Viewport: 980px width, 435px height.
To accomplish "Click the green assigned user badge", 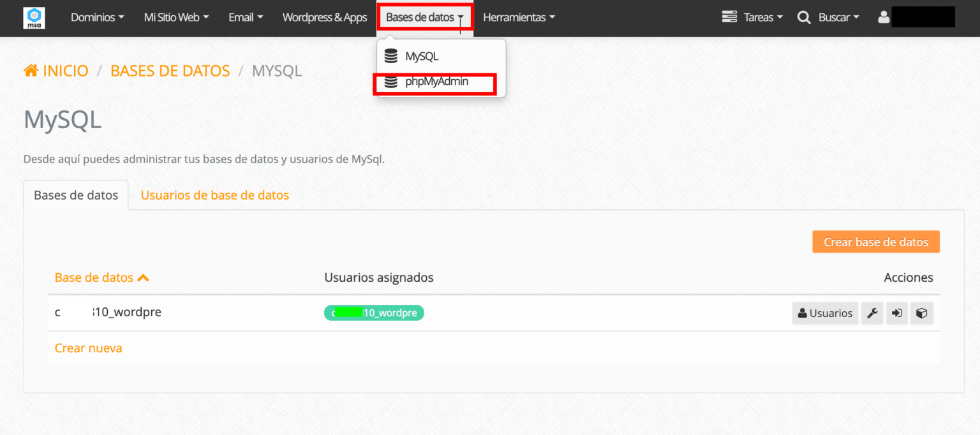I will (x=374, y=313).
